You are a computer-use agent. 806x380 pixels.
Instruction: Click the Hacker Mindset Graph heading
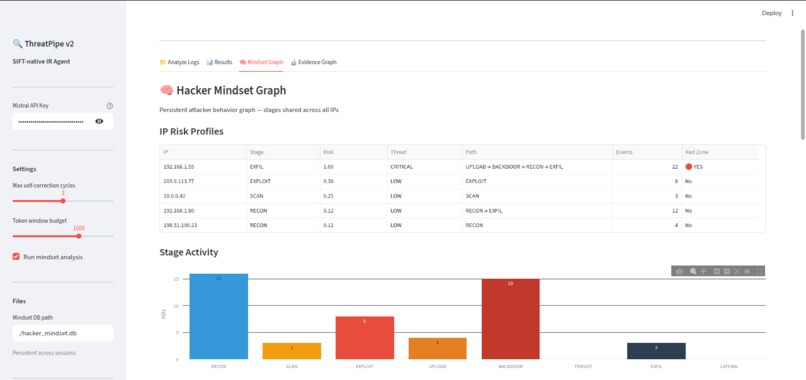(223, 91)
